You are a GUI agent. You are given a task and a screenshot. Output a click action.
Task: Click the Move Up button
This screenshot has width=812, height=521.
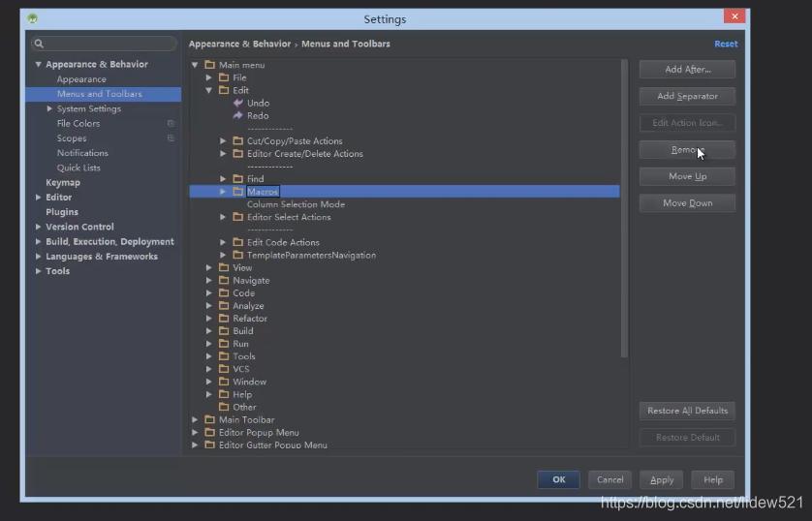(x=687, y=176)
